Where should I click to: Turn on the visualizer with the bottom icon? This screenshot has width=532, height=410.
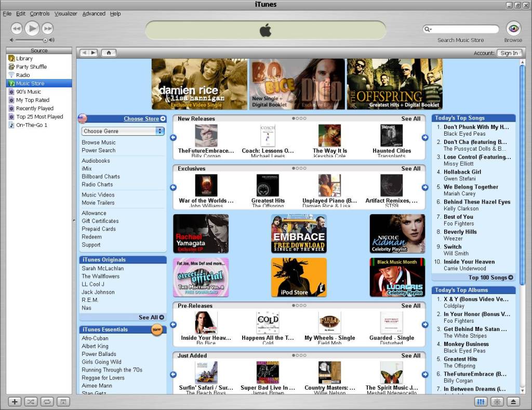click(497, 402)
